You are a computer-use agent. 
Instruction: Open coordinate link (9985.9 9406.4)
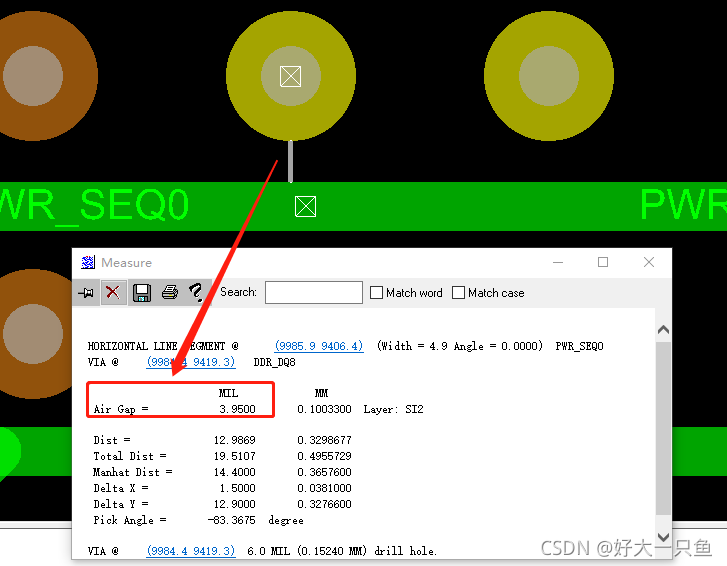click(x=319, y=346)
